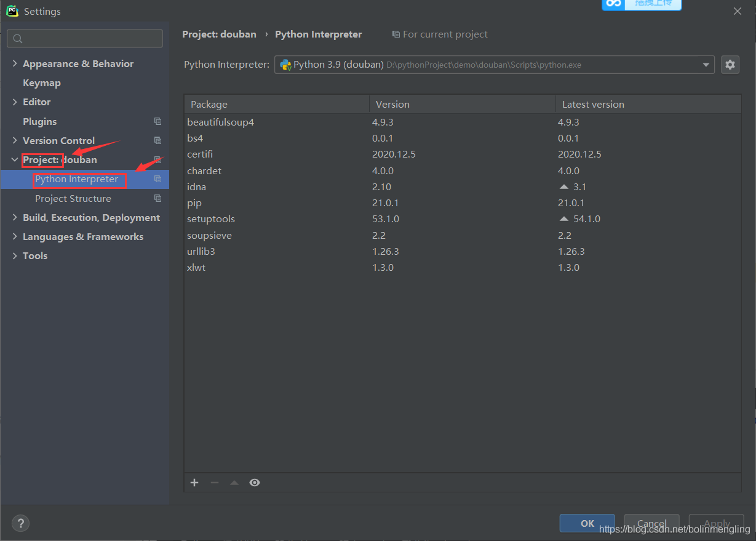
Task: Click copy icon next to Plugins
Action: pyautogui.click(x=158, y=121)
